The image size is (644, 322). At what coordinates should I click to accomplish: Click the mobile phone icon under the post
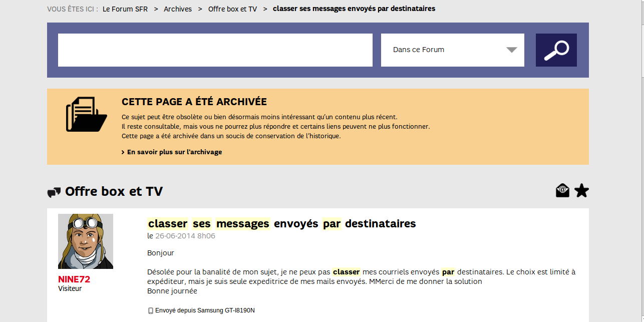pyautogui.click(x=150, y=310)
